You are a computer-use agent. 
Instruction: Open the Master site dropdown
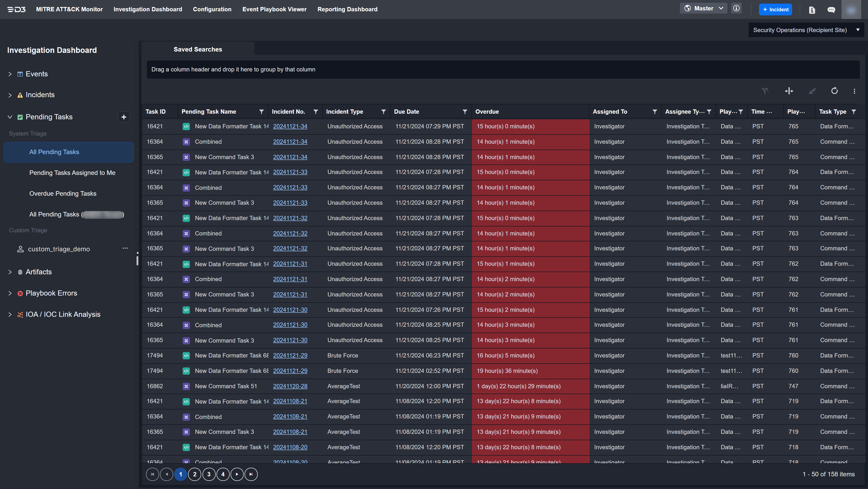point(703,8)
